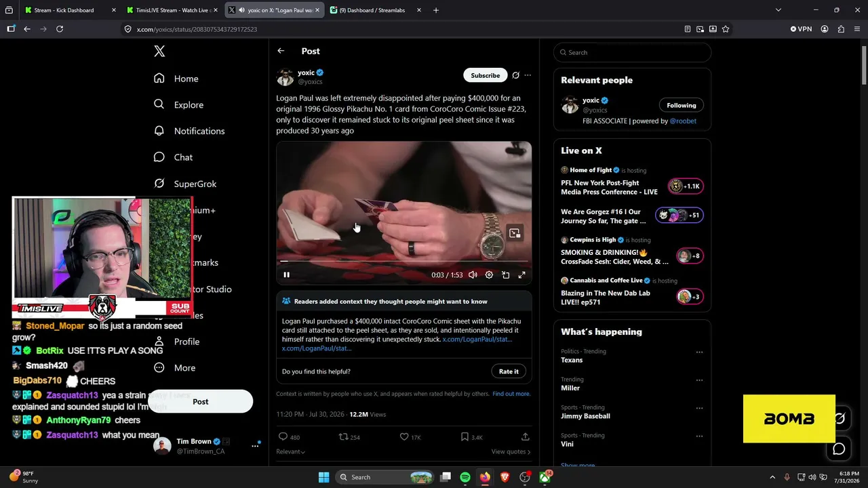Click the Subscribe button on yoxic's post
Image resolution: width=868 pixels, height=488 pixels.
(486, 75)
